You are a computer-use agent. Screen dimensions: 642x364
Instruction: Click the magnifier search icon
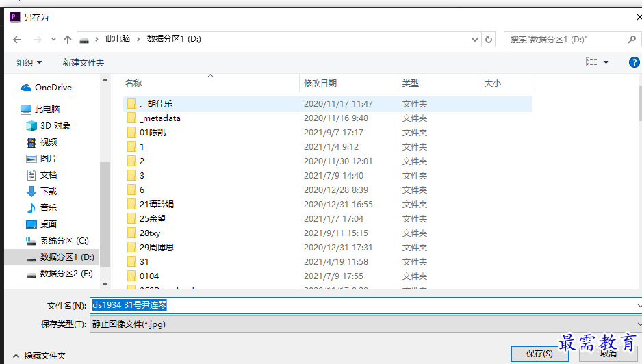pos(632,39)
